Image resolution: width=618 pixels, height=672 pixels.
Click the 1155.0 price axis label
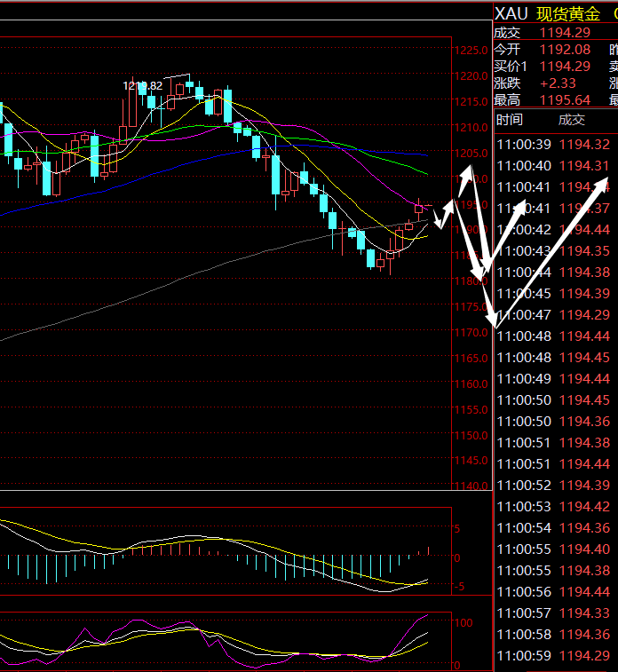point(471,410)
